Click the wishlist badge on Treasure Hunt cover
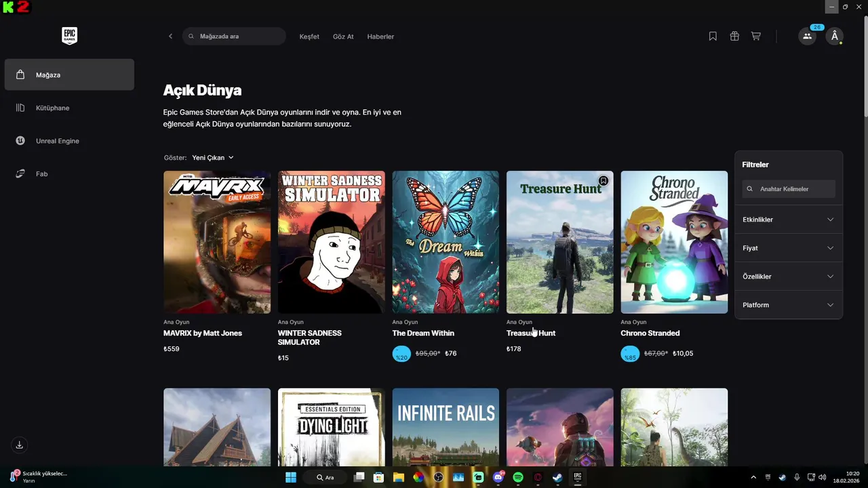 [603, 181]
